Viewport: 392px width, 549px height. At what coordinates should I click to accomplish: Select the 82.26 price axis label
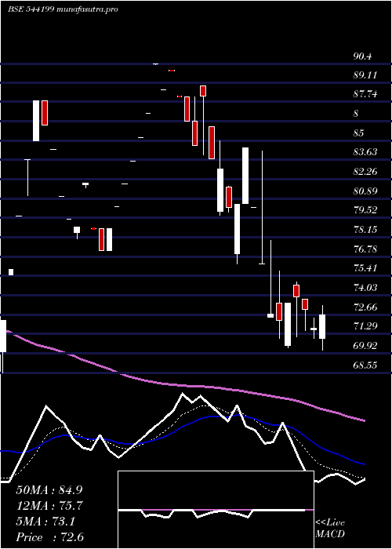pyautogui.click(x=365, y=171)
